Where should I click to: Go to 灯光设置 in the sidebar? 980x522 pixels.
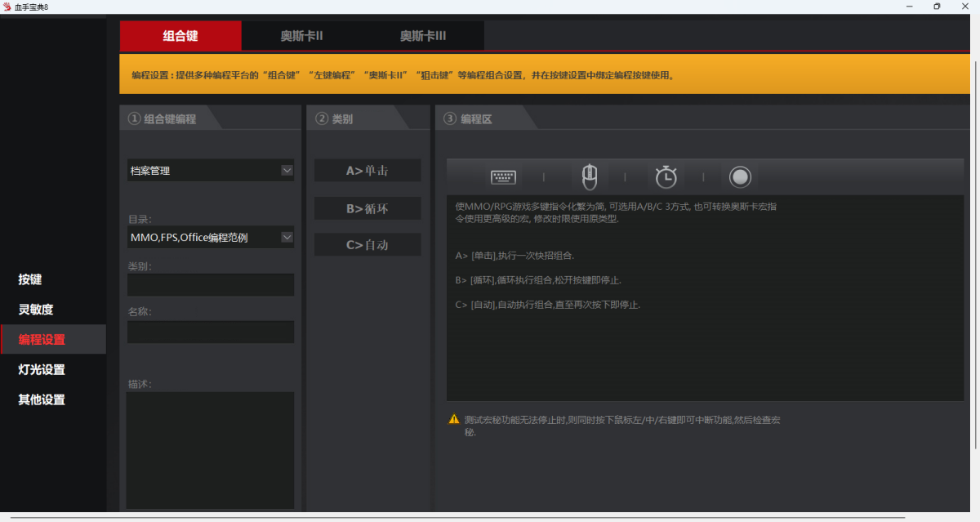coord(42,370)
